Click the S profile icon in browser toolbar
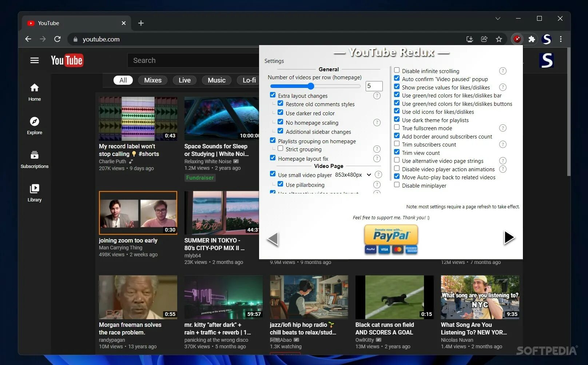Viewport: 588px width, 365px height. [547, 39]
